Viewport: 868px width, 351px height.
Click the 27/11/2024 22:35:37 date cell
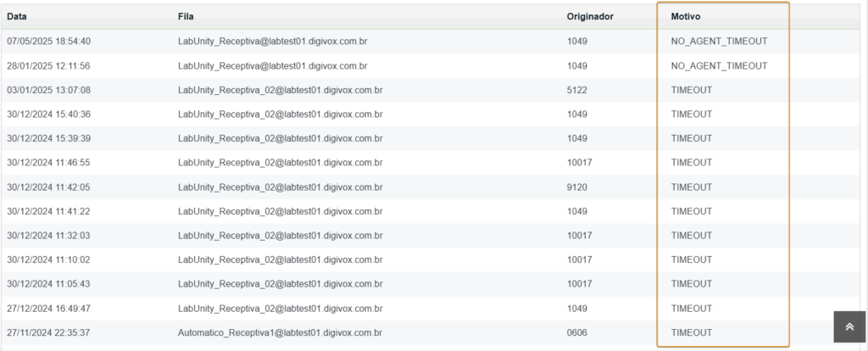click(x=48, y=332)
